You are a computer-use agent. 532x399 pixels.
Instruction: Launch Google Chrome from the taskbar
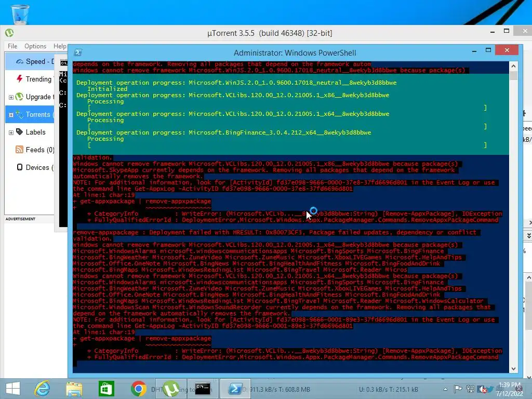[138, 389]
